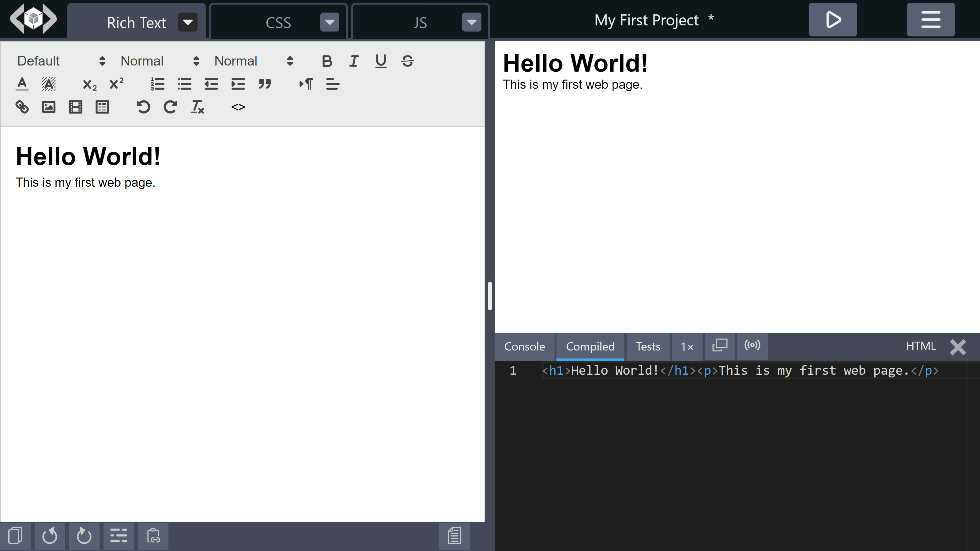The image size is (980, 551).
Task: Click the paragraph text in the editor
Action: coord(85,182)
